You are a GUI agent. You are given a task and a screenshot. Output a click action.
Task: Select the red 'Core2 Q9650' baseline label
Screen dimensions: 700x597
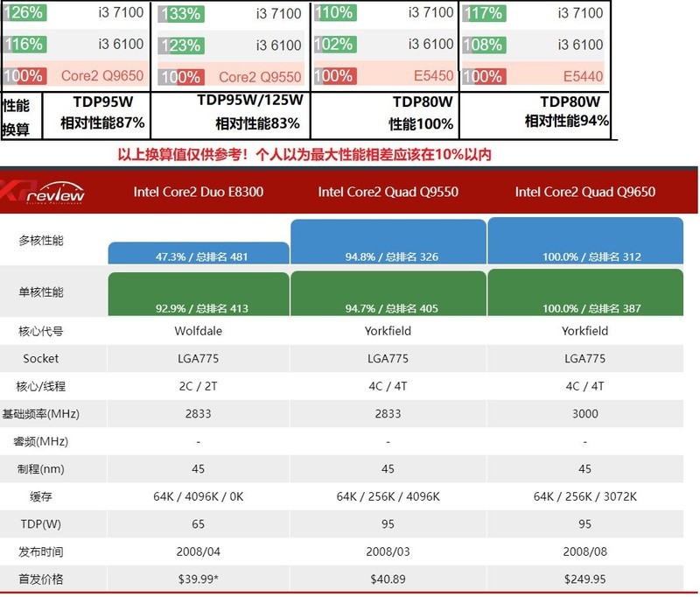tap(102, 75)
